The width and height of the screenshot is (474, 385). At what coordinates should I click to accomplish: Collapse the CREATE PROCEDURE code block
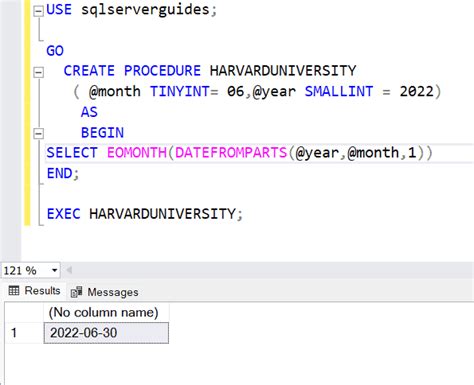click(39, 72)
